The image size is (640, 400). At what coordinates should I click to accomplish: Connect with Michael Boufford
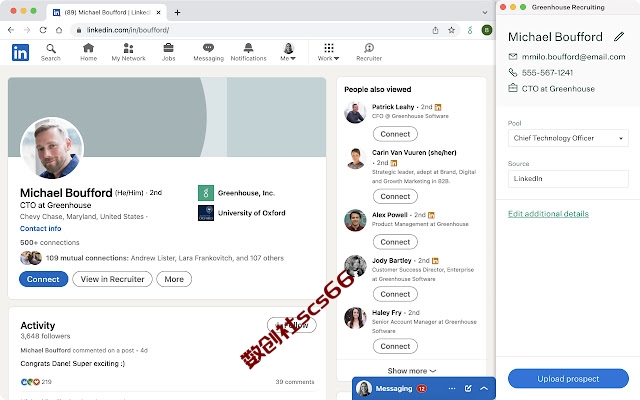tap(43, 279)
